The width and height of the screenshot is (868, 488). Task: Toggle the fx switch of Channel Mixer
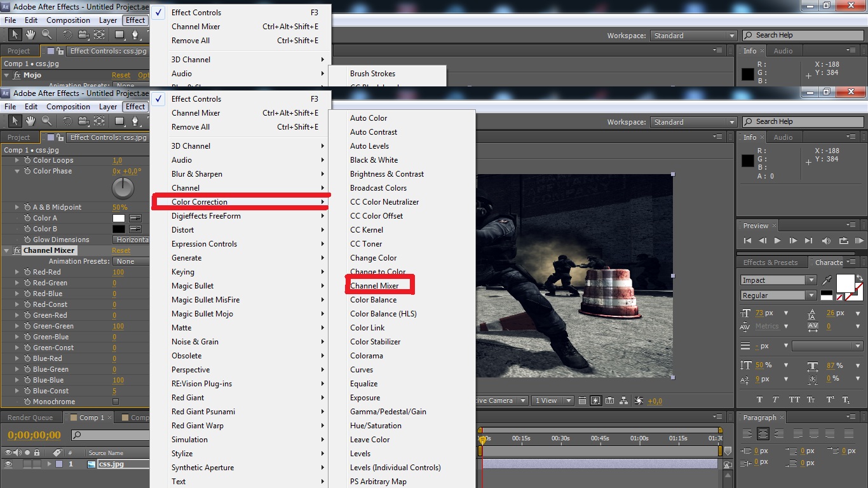click(17, 250)
